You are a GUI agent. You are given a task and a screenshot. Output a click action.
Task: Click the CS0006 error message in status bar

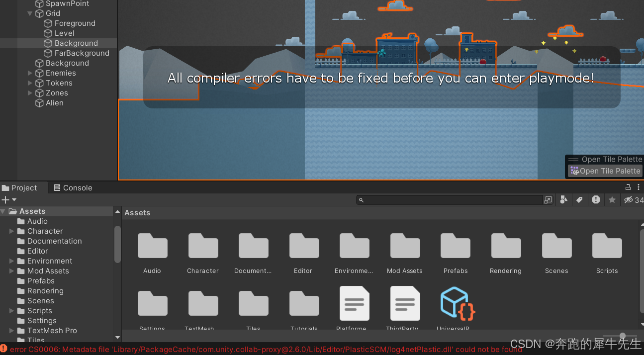(x=266, y=350)
